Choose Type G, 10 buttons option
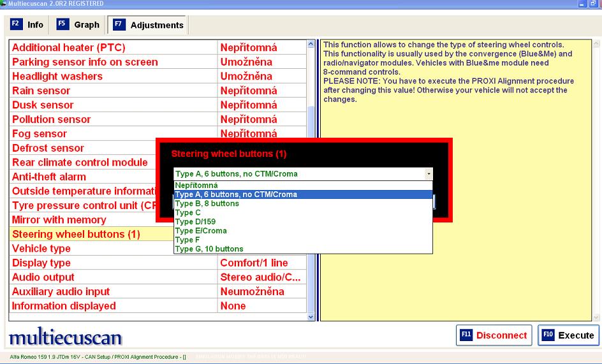602x364 pixels. pyautogui.click(x=304, y=249)
